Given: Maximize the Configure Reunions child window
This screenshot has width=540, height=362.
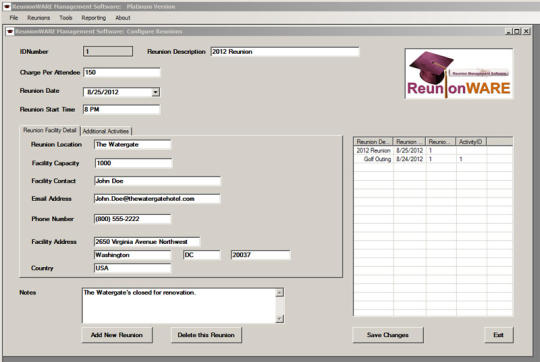Looking at the screenshot, I should pos(517,31).
